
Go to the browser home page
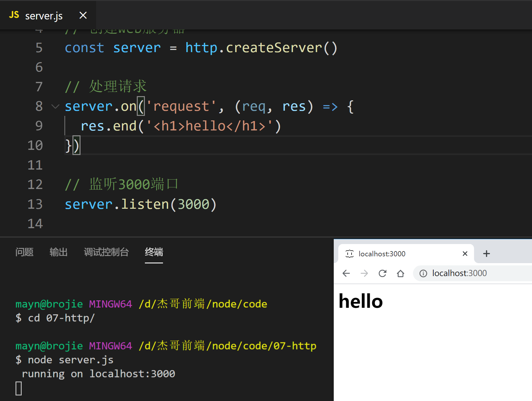point(401,273)
